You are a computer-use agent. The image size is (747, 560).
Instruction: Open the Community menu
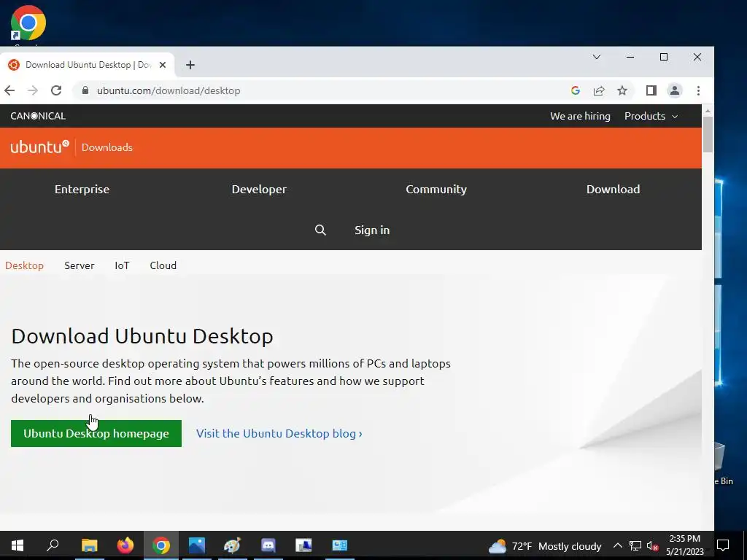(x=436, y=189)
